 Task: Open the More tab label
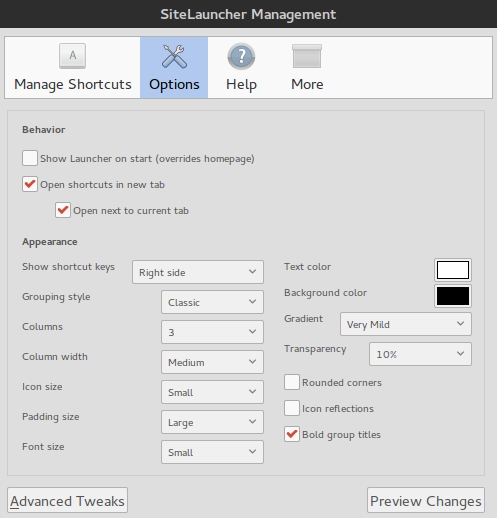[x=307, y=84]
